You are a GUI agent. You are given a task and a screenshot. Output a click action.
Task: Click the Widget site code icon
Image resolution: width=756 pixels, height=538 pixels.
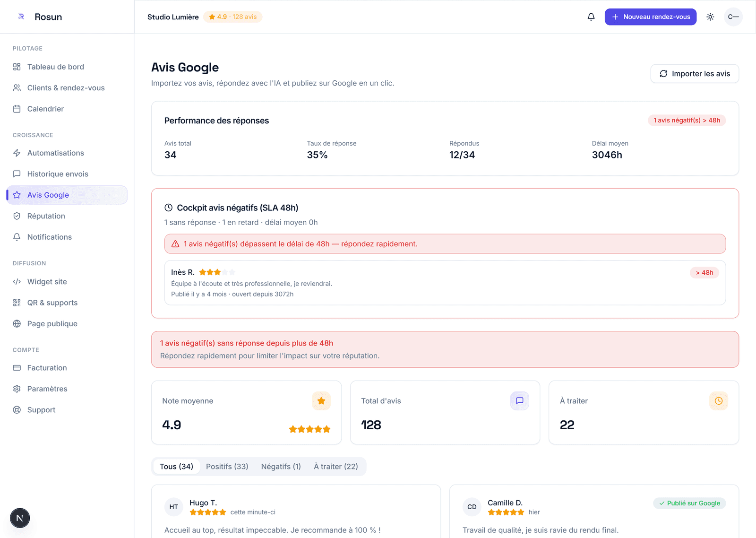[17, 282]
